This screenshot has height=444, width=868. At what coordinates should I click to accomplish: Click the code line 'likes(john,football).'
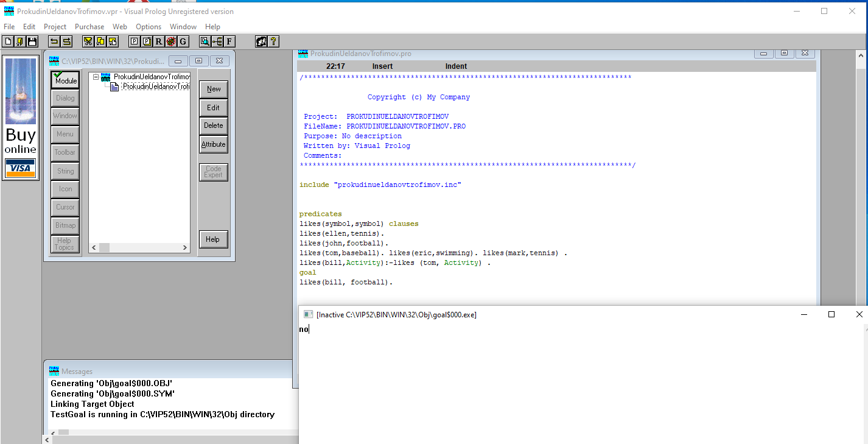tap(343, 243)
